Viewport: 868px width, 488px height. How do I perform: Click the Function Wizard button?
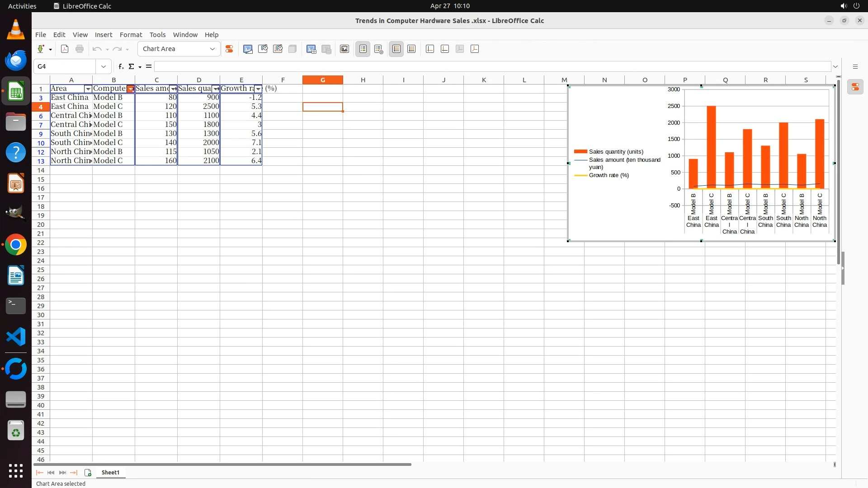[x=121, y=66]
